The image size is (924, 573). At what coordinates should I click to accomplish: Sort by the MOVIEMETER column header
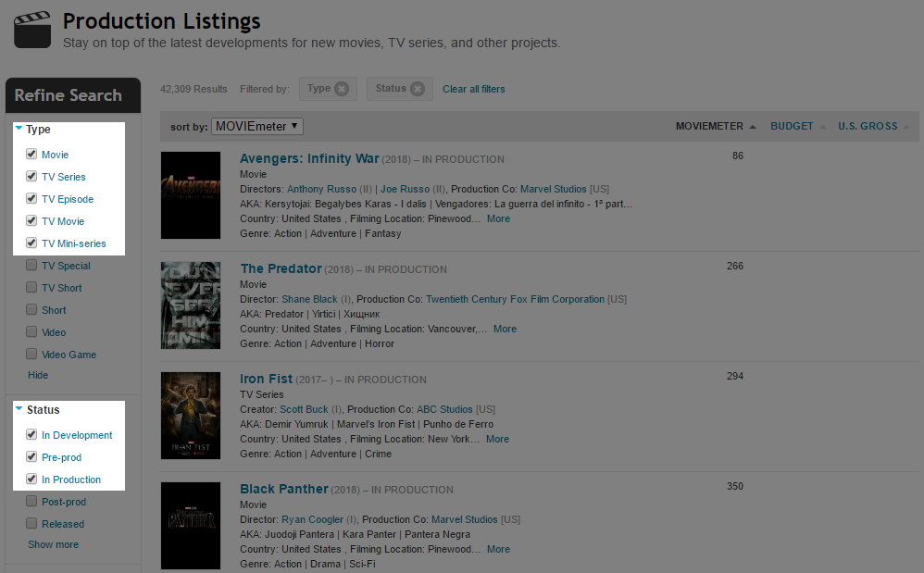pos(715,126)
